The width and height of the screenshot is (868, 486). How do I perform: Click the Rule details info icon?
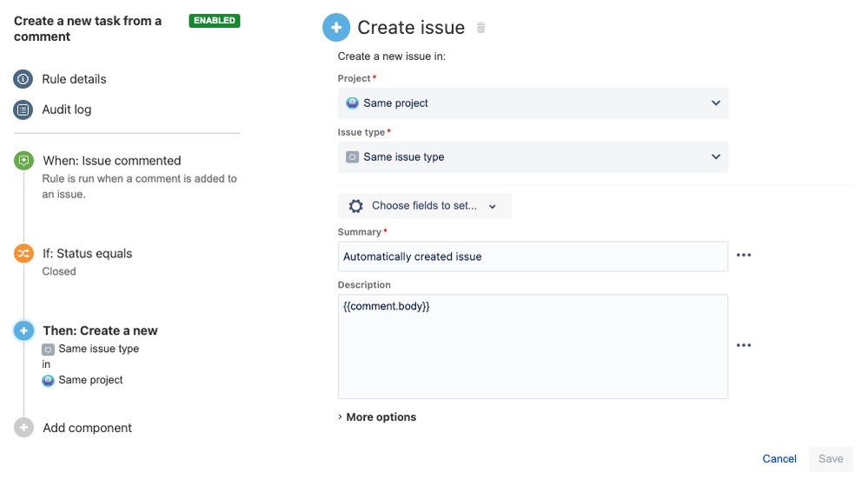(x=23, y=79)
